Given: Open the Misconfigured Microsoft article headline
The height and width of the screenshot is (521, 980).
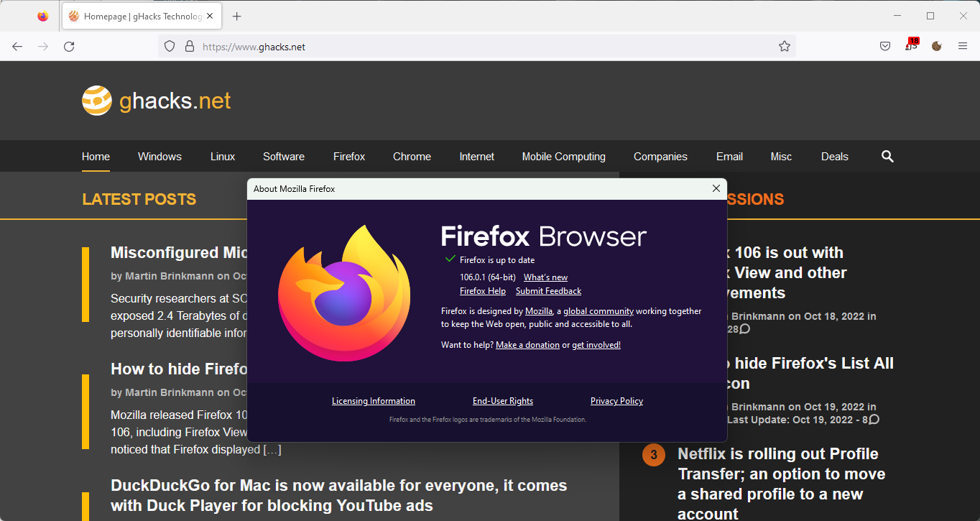Looking at the screenshot, I should pos(179,252).
